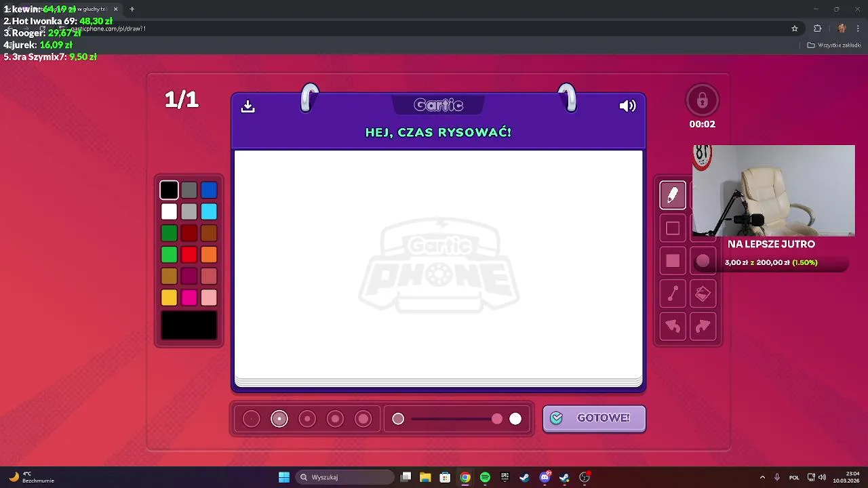
Task: Pick the hot pink color swatch
Action: tap(189, 298)
